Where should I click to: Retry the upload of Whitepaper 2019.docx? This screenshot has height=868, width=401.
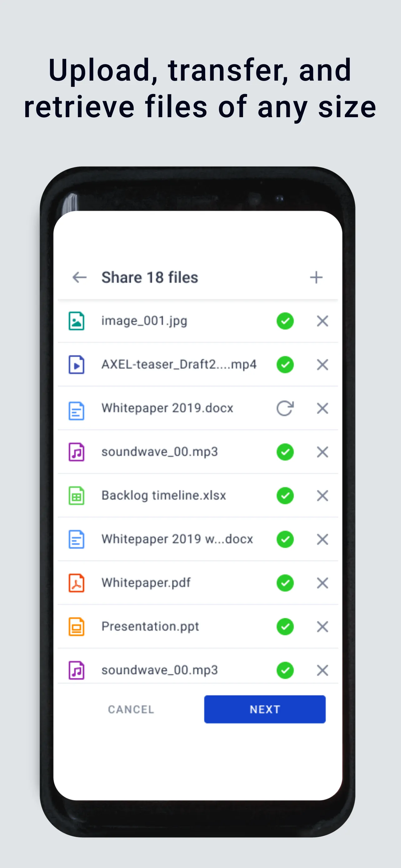pos(285,408)
